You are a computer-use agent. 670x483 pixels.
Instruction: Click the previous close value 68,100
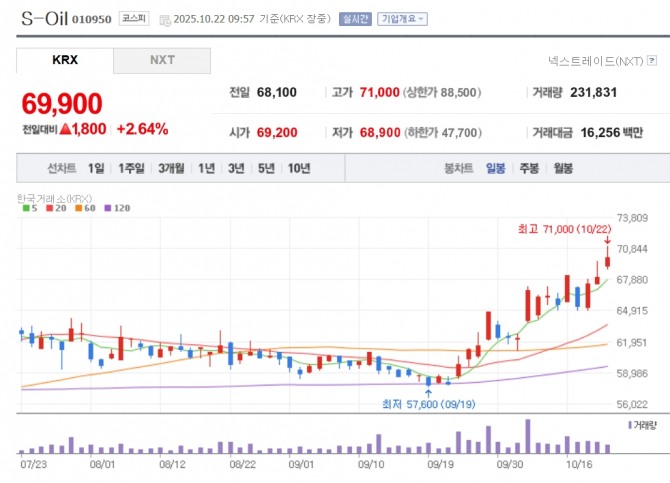click(276, 92)
